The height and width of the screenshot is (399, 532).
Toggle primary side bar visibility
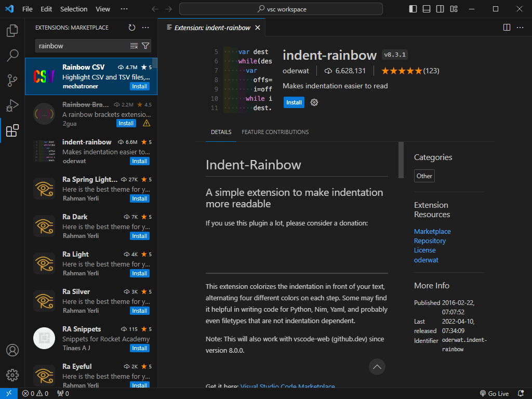point(413,9)
